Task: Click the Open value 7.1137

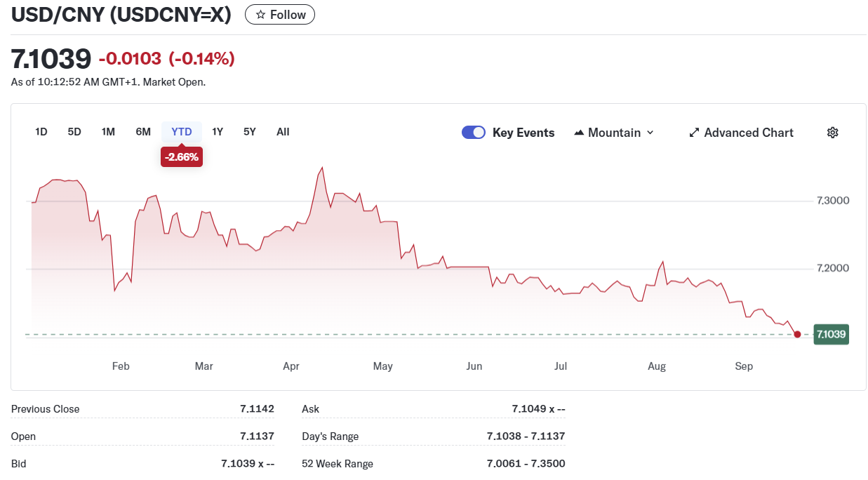Action: point(257,436)
